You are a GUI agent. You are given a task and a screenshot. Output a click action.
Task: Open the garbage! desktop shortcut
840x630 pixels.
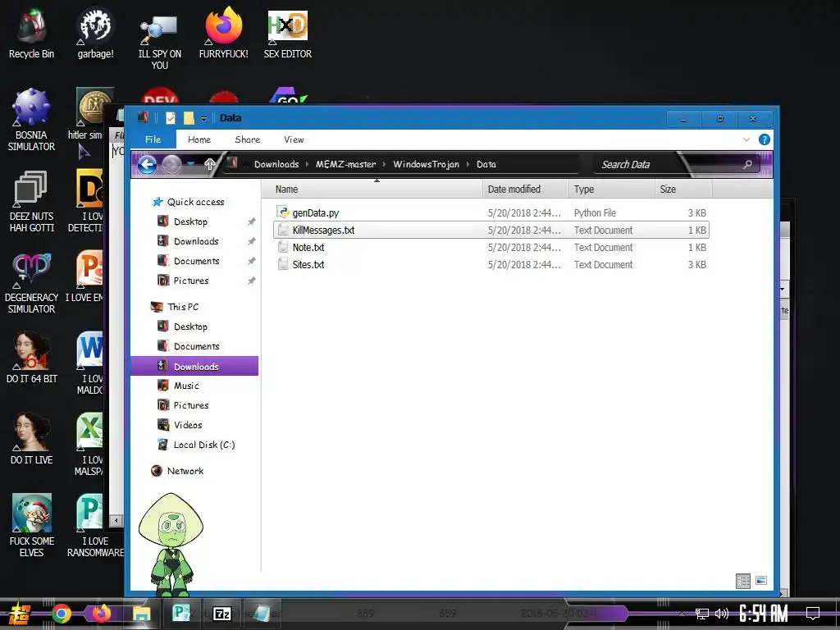[x=95, y=33]
